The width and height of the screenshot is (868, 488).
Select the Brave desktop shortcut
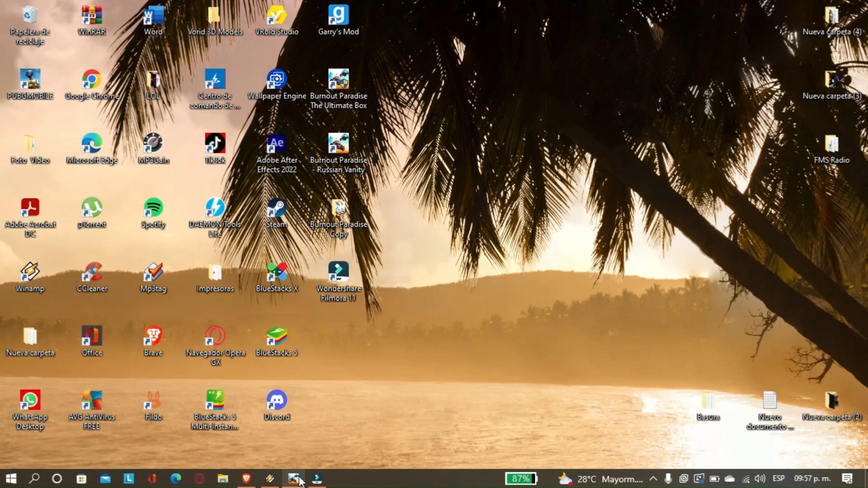pyautogui.click(x=153, y=342)
